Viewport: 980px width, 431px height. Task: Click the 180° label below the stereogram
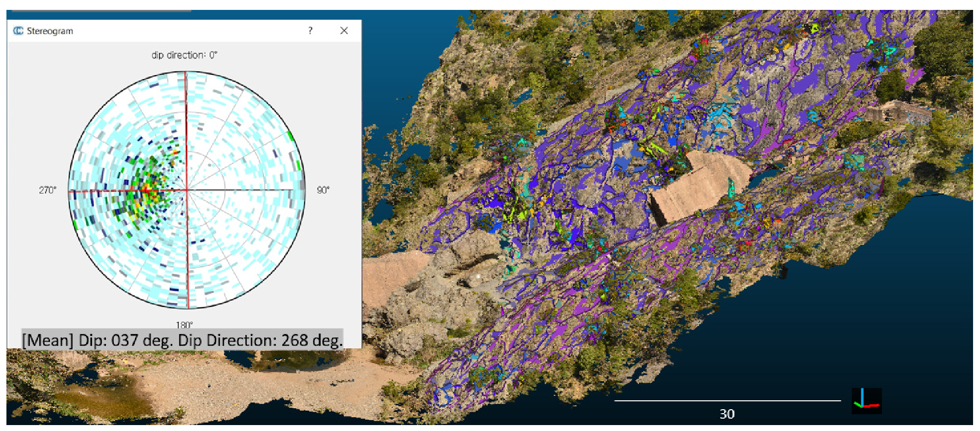coord(184,325)
